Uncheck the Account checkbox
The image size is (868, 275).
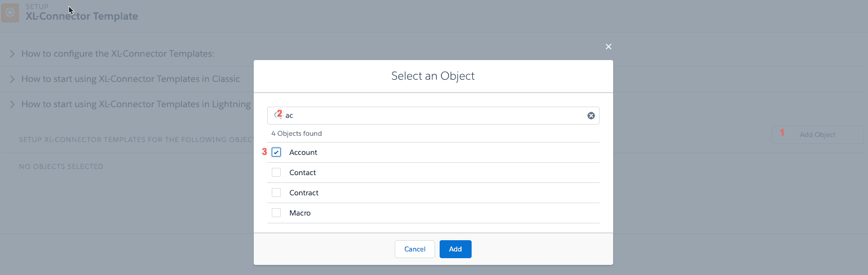[x=276, y=152]
